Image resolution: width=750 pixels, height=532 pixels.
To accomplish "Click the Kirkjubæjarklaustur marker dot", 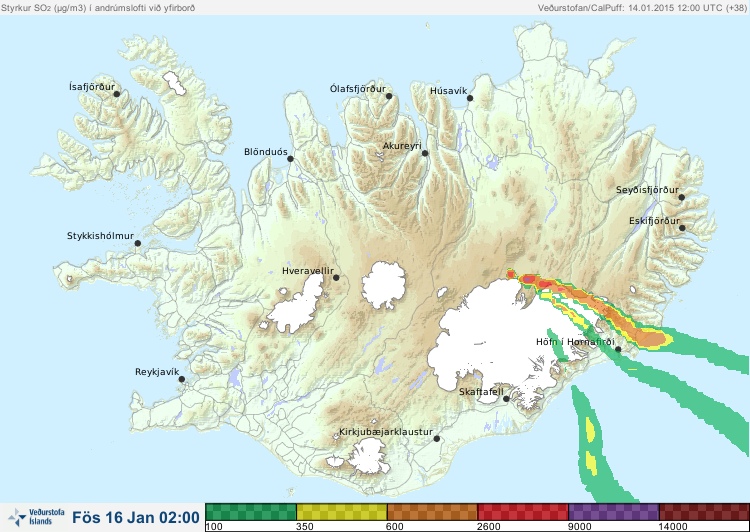I will [436, 439].
